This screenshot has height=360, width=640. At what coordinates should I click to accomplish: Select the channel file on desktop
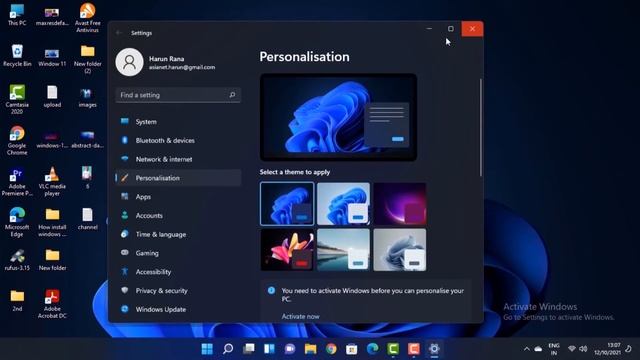[87, 219]
